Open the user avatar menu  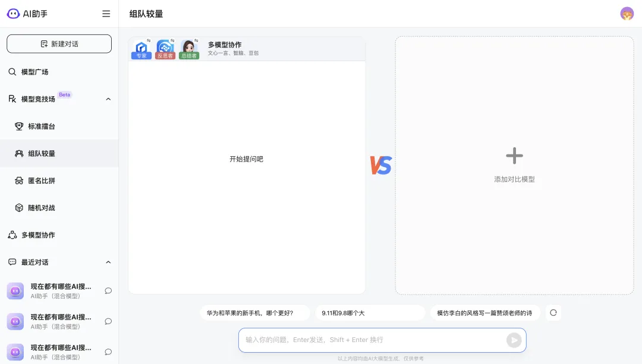tap(627, 14)
